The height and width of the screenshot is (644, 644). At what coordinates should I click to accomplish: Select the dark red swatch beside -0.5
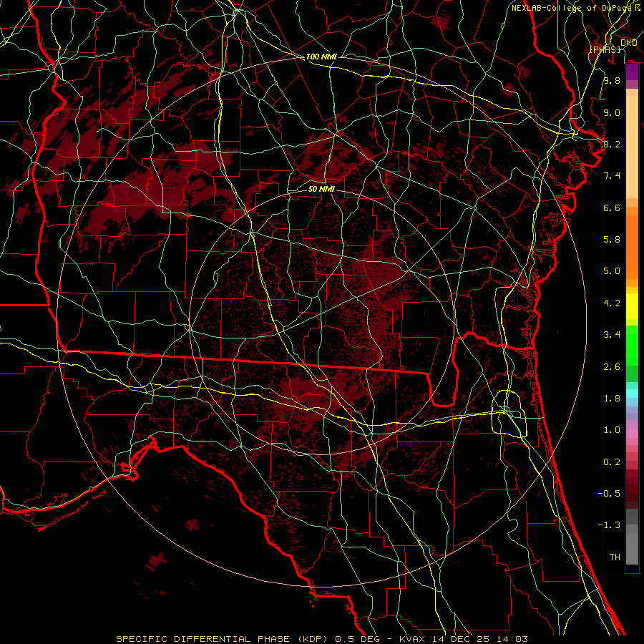coord(632,492)
